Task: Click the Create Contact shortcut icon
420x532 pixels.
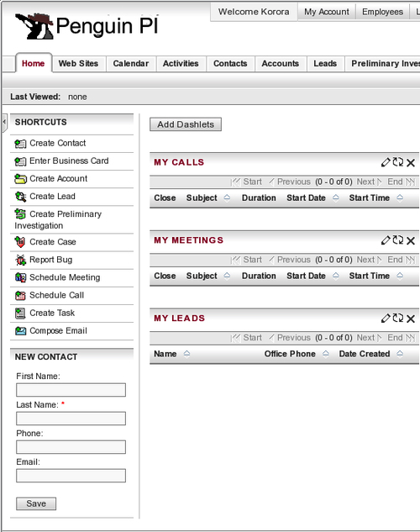Action: (x=20, y=144)
